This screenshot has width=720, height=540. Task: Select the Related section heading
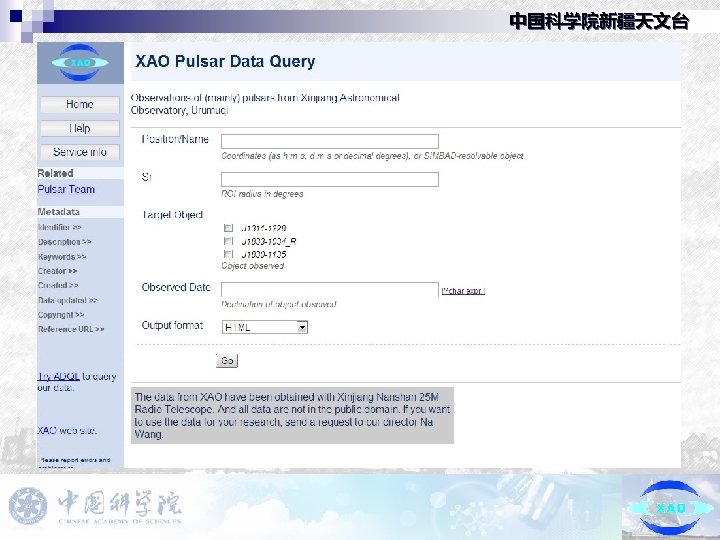pos(56,173)
